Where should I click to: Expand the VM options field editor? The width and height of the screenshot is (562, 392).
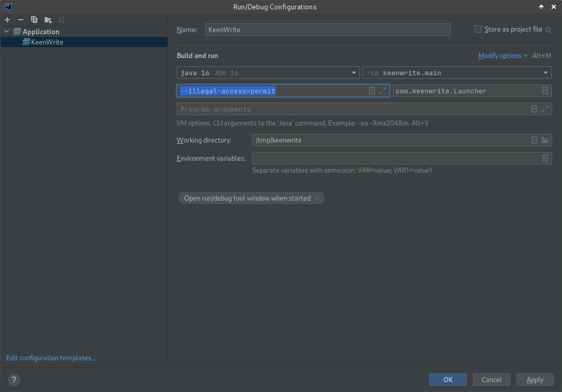(383, 91)
